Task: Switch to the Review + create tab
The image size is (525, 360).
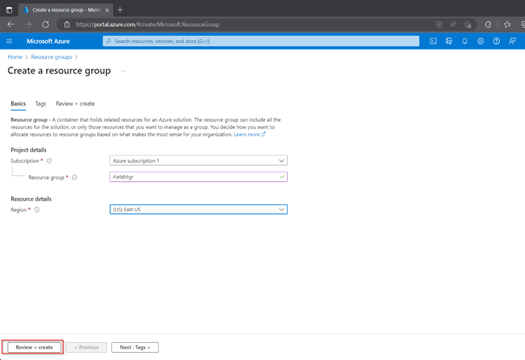Action: click(75, 104)
